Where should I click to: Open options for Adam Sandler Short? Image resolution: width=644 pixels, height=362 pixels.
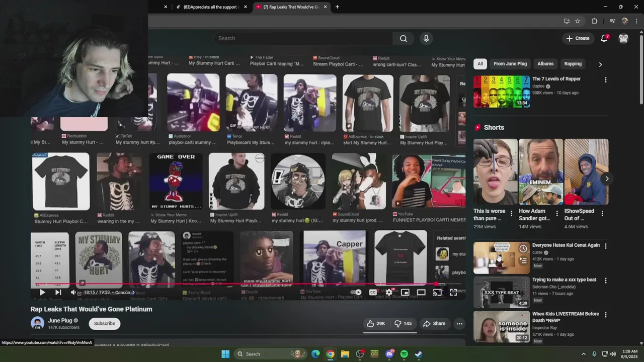tap(557, 214)
